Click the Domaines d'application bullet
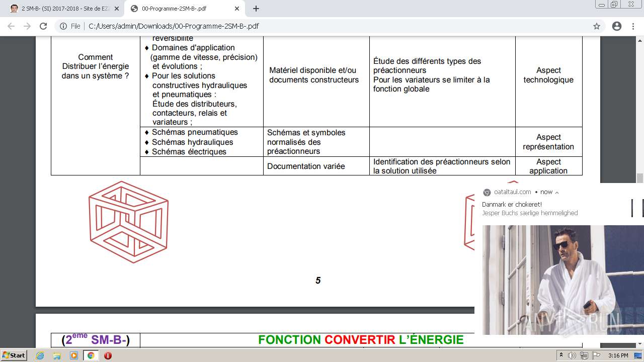The image size is (644, 362). point(201,57)
